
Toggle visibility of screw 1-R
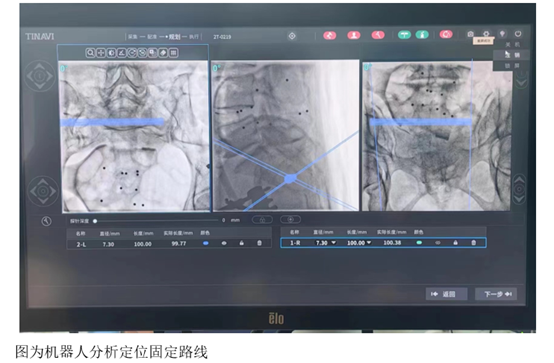tap(438, 243)
